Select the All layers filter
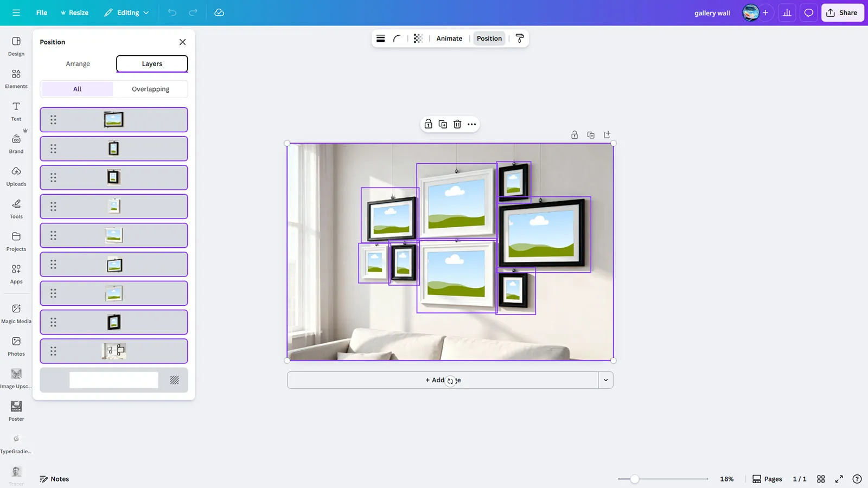 [x=77, y=89]
